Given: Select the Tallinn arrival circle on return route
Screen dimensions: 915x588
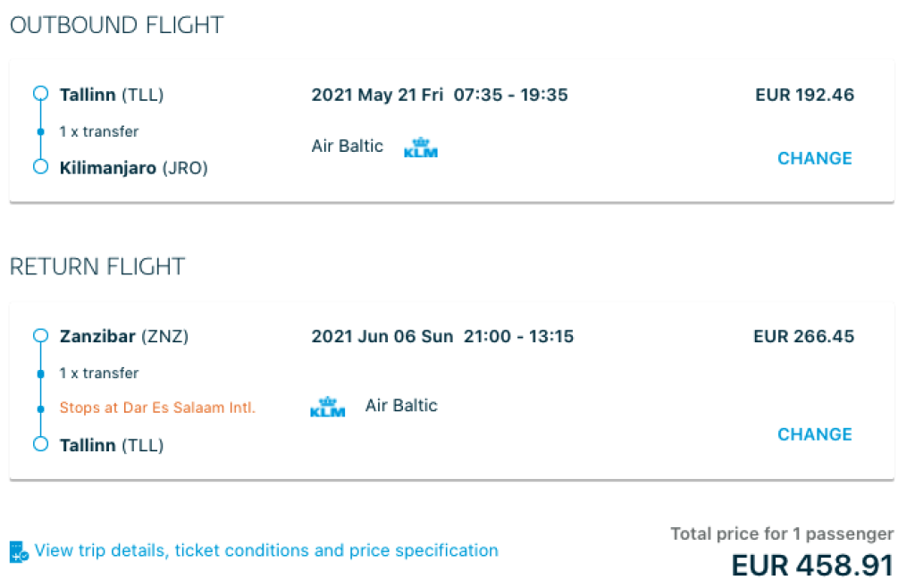Looking at the screenshot, I should tap(39, 444).
